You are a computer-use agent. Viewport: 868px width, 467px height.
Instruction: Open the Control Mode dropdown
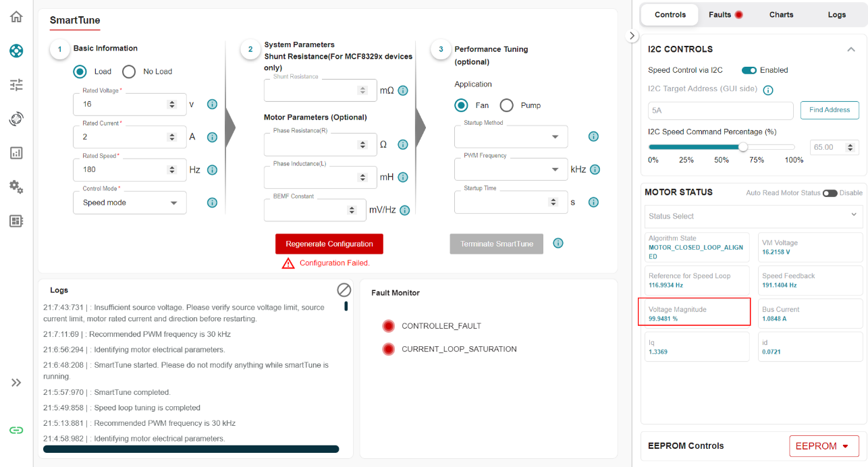(x=130, y=202)
